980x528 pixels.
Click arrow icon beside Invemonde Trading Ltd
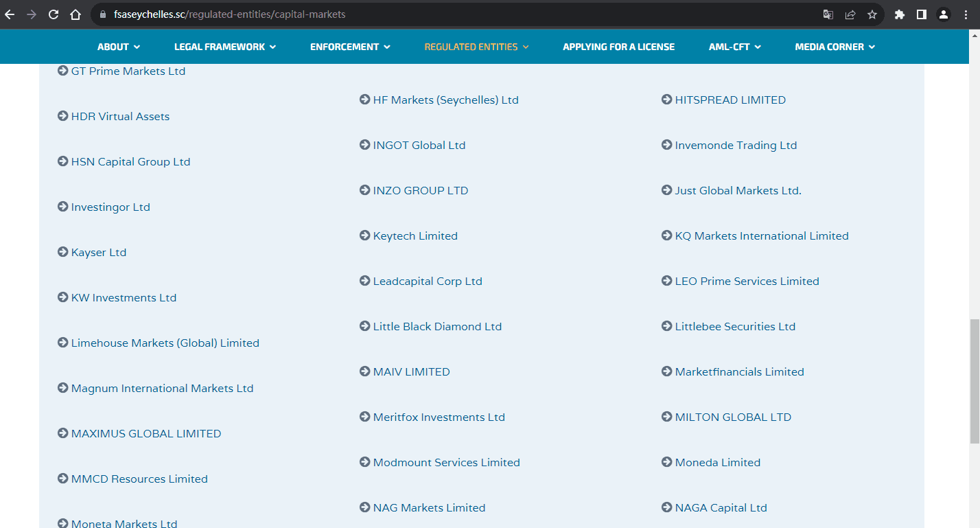click(x=667, y=145)
